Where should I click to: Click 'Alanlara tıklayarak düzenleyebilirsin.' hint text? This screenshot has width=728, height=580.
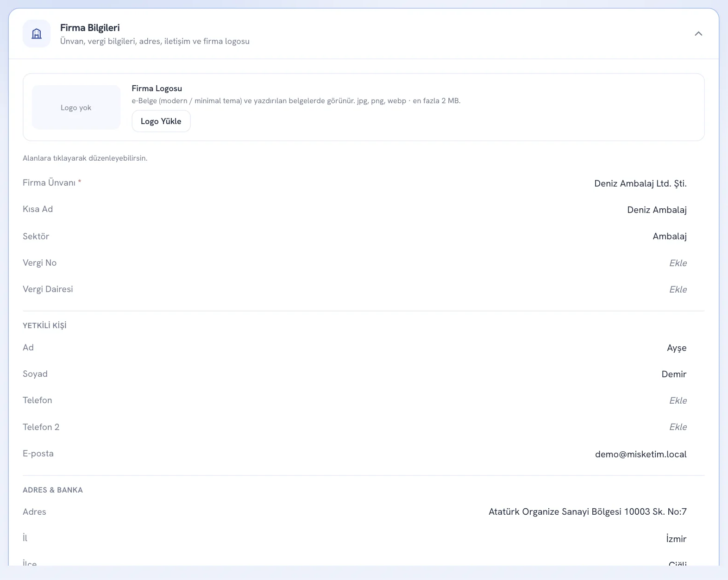coord(85,158)
